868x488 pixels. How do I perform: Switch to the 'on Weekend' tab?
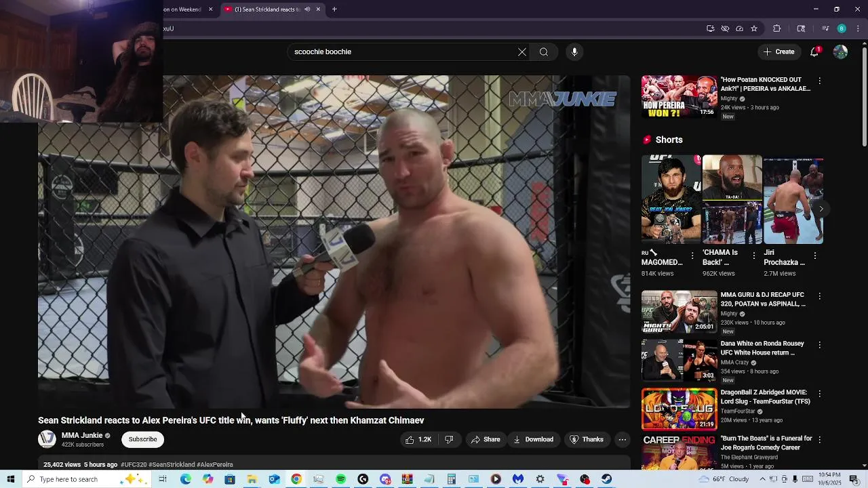point(182,9)
